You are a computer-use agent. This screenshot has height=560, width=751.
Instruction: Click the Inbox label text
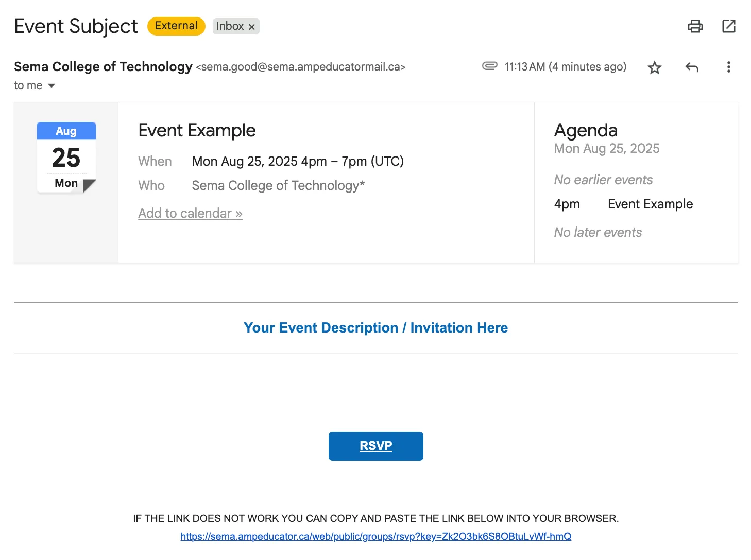point(230,26)
